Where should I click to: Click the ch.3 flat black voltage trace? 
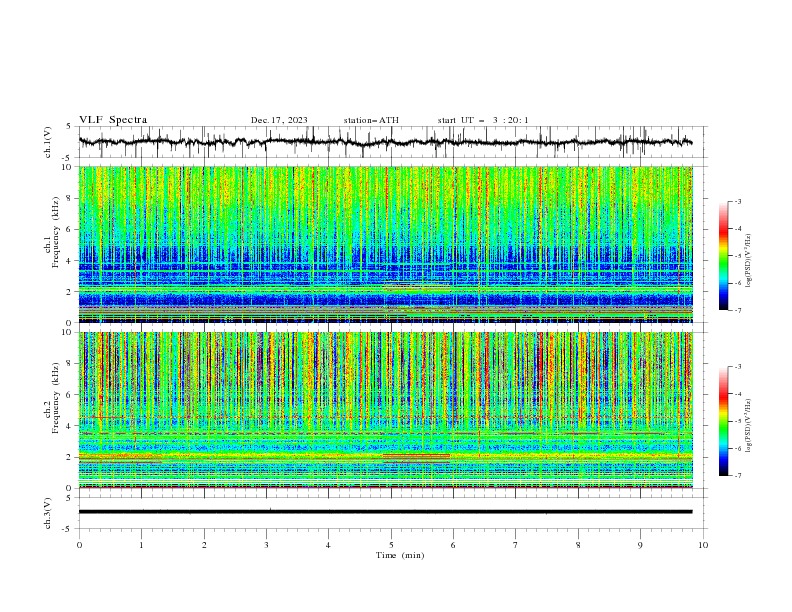click(x=385, y=512)
